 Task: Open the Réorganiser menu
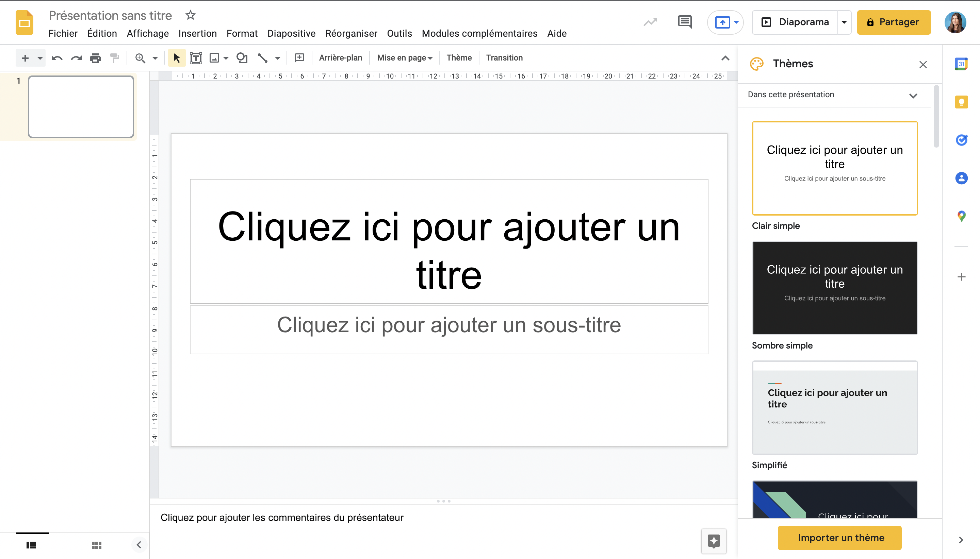pos(351,33)
